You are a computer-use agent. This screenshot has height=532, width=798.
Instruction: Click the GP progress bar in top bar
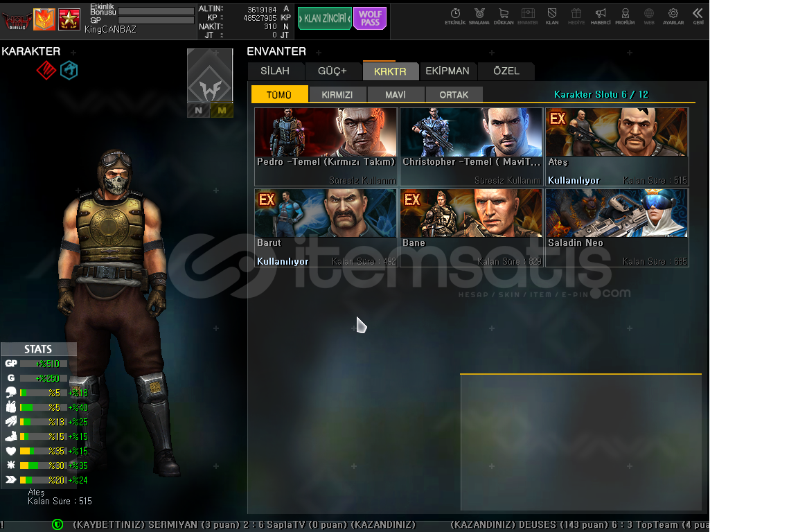[x=157, y=20]
